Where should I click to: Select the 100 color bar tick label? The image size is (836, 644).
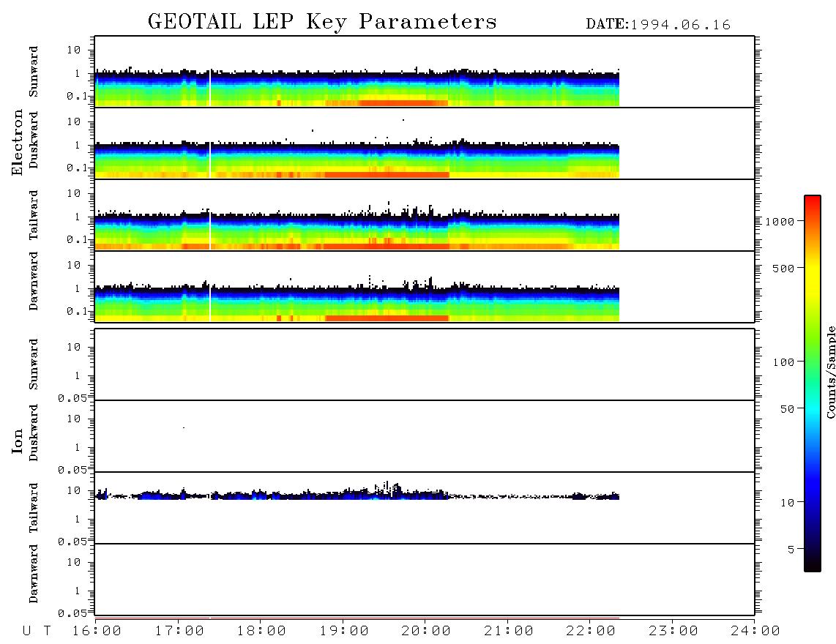click(x=783, y=362)
